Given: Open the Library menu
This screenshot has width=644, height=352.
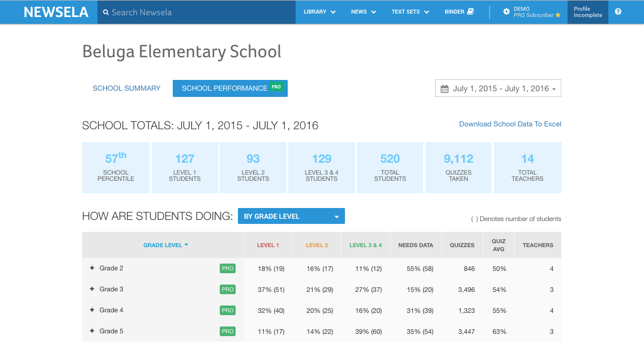Looking at the screenshot, I should tap(319, 12).
